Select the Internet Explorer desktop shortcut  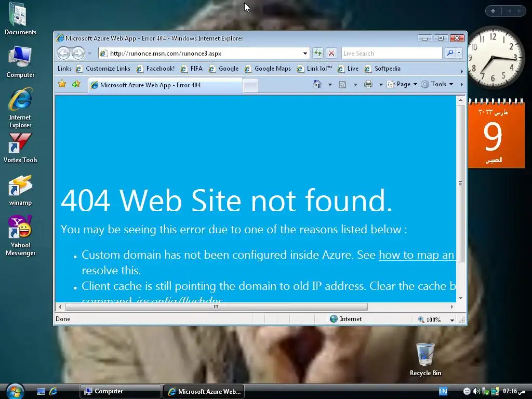(x=20, y=108)
